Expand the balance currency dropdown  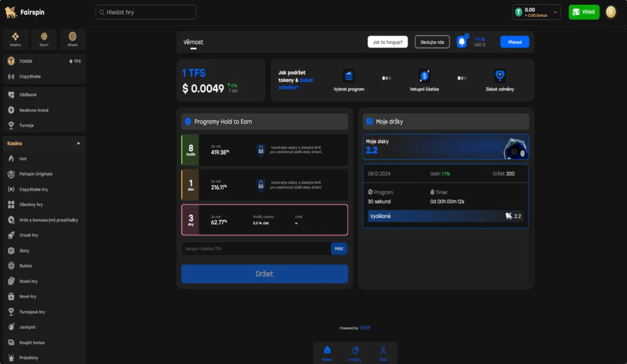pos(555,12)
